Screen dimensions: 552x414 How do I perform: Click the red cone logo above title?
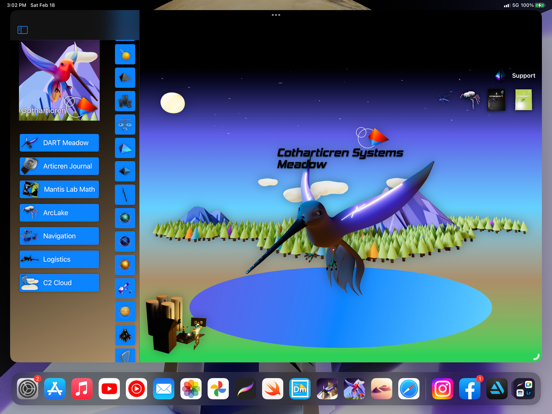372,137
